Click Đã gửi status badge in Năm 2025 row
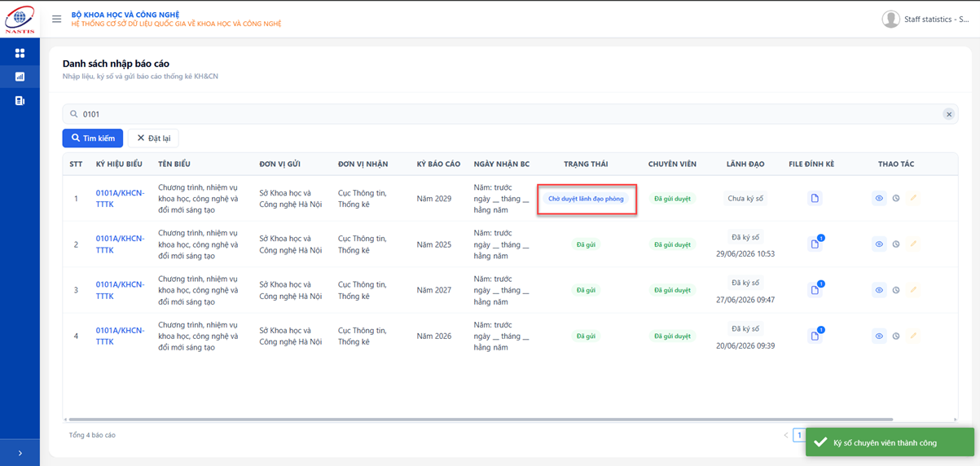Image resolution: width=980 pixels, height=466 pixels. (x=586, y=244)
